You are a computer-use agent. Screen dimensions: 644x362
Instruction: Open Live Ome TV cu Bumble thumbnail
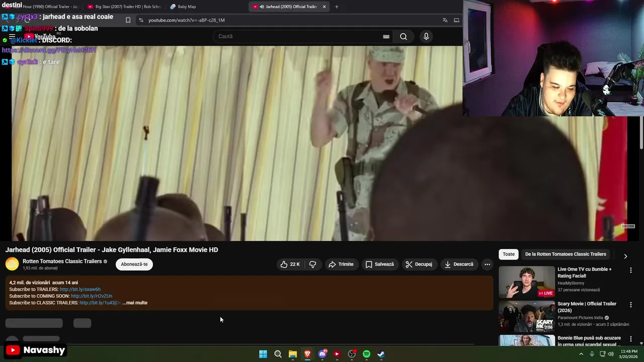point(527,282)
